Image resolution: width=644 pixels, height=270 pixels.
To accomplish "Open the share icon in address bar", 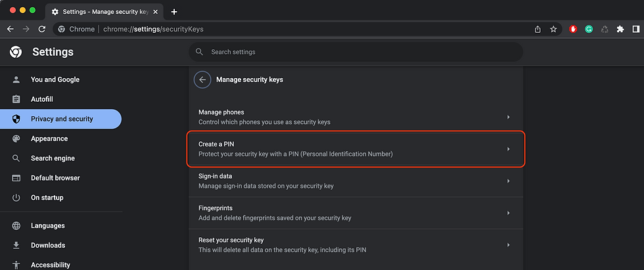I will click(x=538, y=29).
